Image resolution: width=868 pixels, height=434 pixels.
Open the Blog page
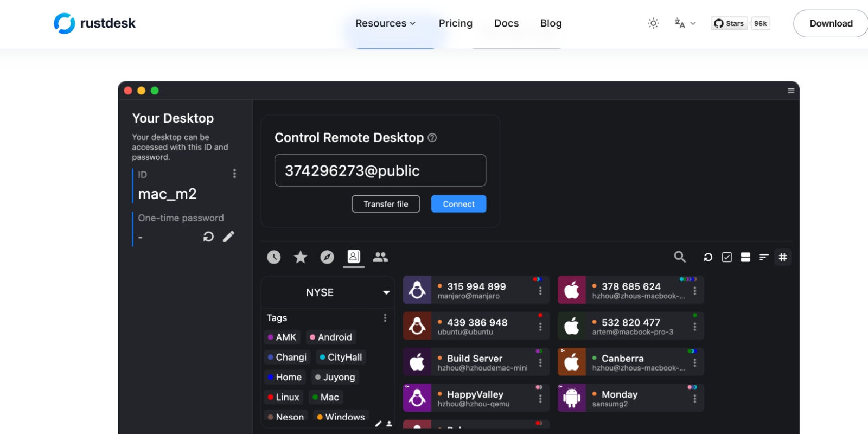point(551,23)
